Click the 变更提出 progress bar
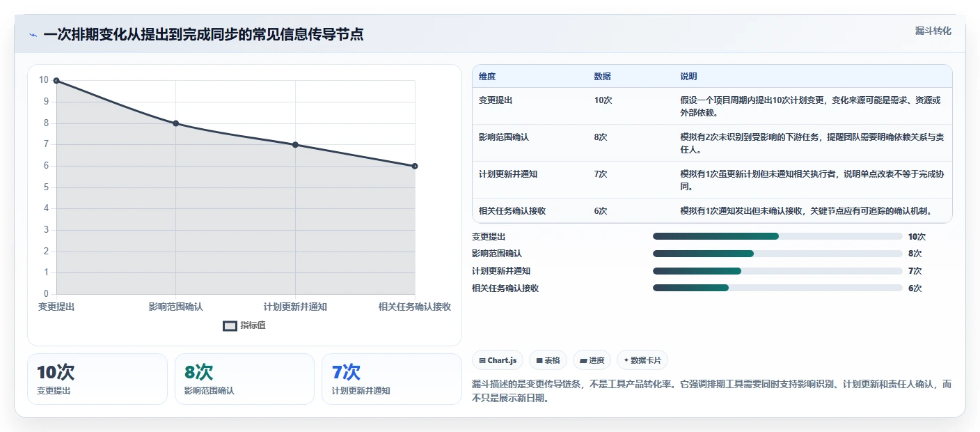The image size is (980, 432). [x=777, y=236]
